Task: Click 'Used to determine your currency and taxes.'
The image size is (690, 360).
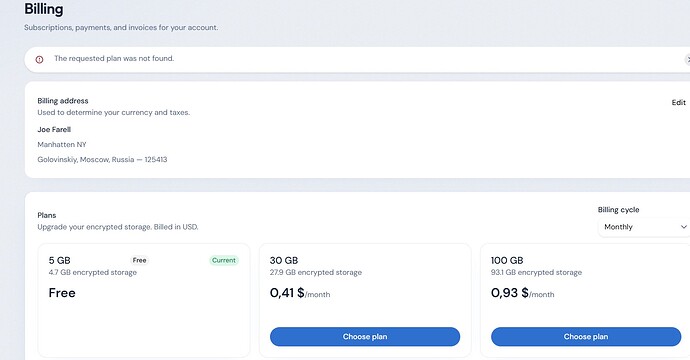Action: pos(114,112)
